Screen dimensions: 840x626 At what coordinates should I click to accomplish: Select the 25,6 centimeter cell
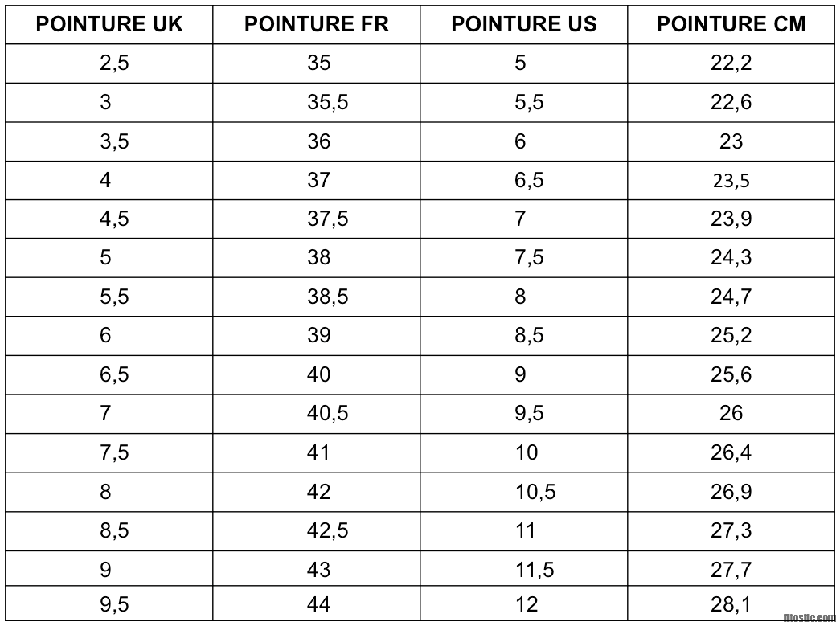(731, 375)
